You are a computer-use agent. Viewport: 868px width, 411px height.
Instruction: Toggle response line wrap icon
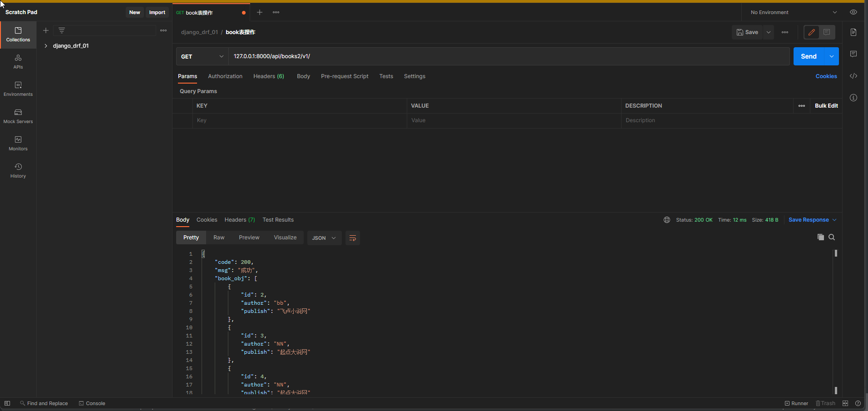(x=353, y=238)
